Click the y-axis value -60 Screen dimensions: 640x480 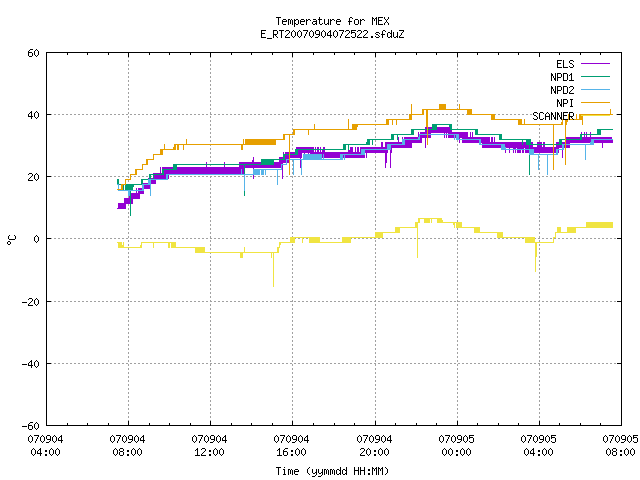(x=31, y=426)
